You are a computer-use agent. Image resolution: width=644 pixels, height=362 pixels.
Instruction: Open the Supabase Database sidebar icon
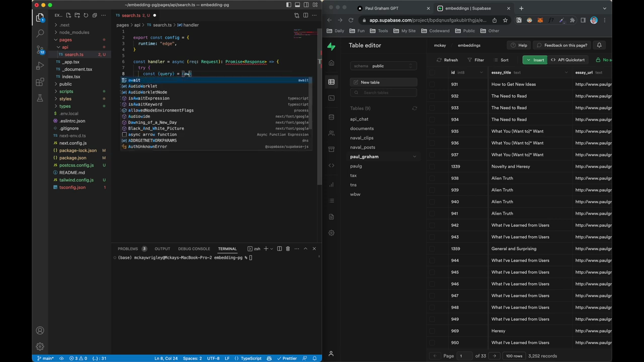pyautogui.click(x=331, y=117)
